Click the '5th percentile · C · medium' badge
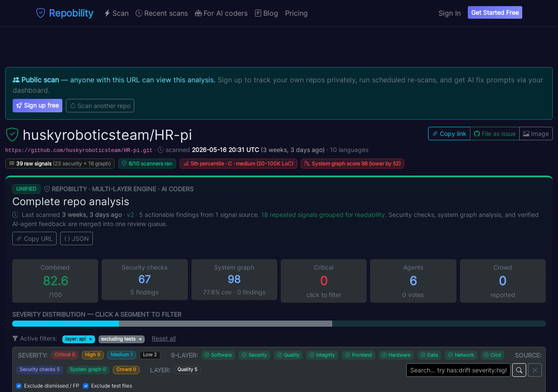558x392 pixels. [238, 164]
